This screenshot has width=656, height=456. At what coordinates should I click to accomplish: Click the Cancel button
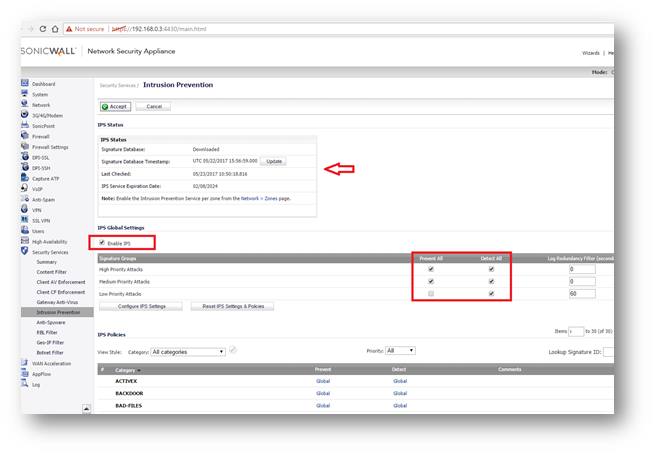154,107
